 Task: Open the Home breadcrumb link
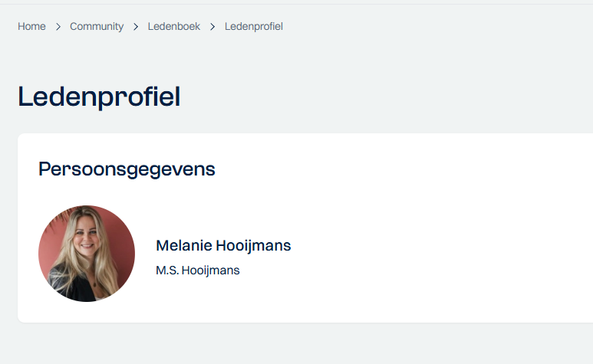point(31,26)
